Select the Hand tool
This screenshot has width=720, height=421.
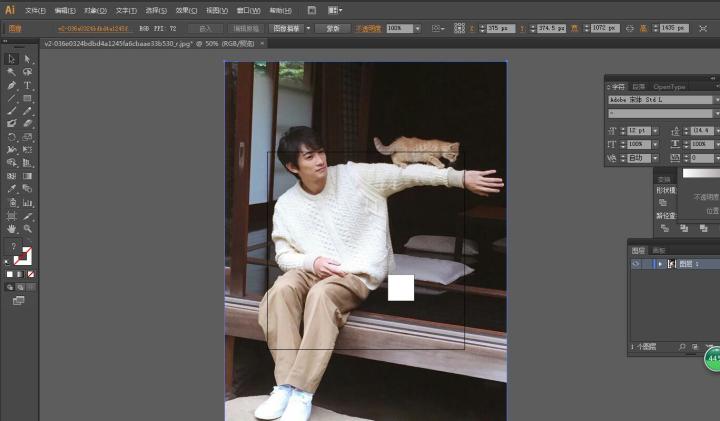click(11, 229)
